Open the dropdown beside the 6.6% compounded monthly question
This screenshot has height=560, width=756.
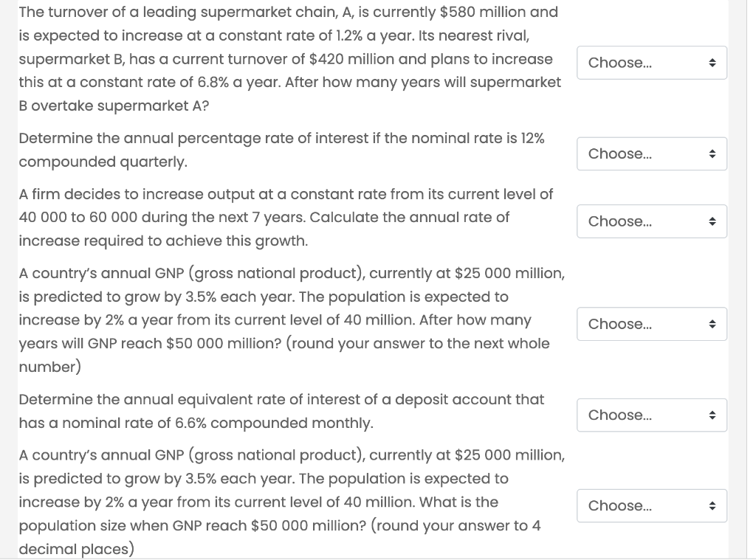click(x=652, y=415)
